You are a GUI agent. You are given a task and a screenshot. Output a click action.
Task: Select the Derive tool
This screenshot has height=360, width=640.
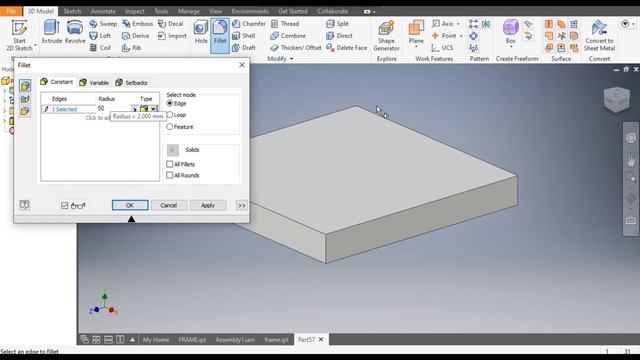[x=136, y=36]
